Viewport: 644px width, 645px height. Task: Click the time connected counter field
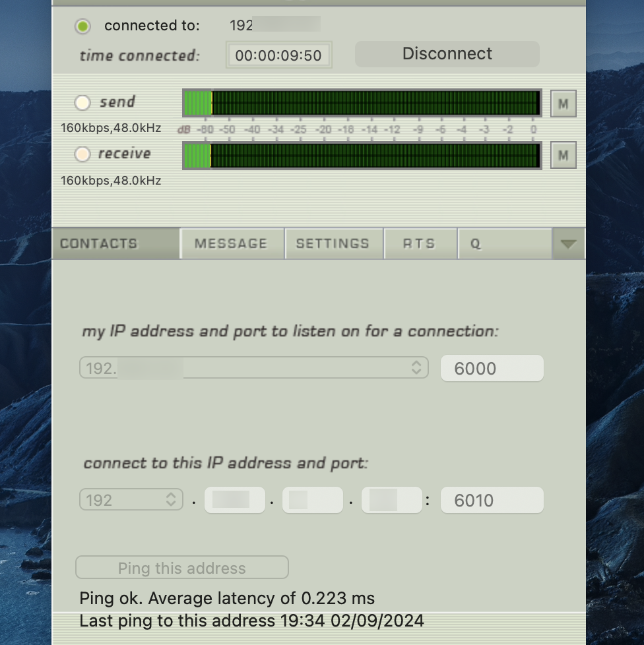tap(278, 55)
